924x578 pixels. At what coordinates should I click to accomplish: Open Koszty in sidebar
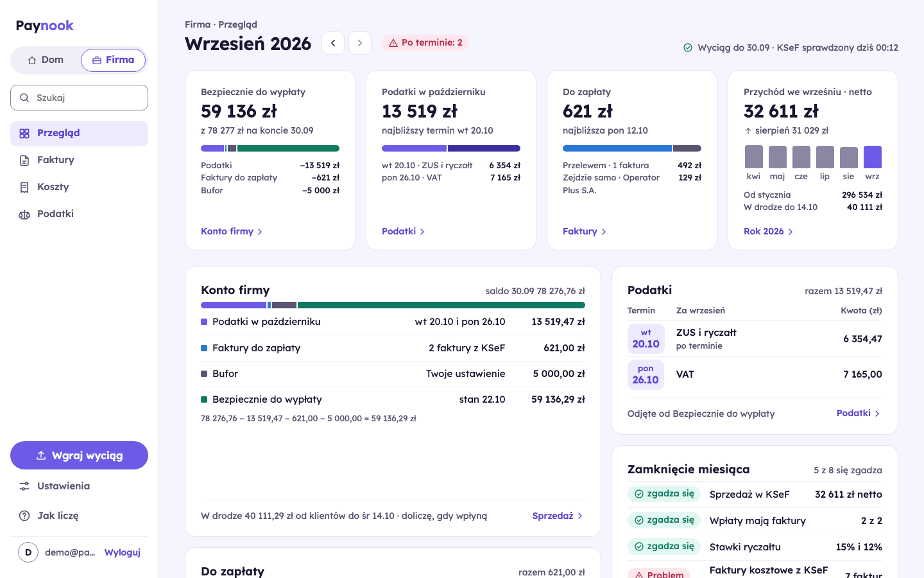(79, 188)
